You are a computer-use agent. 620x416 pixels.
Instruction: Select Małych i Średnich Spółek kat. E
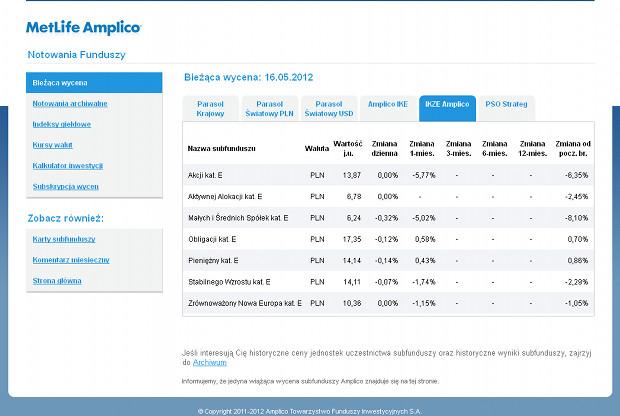click(238, 218)
